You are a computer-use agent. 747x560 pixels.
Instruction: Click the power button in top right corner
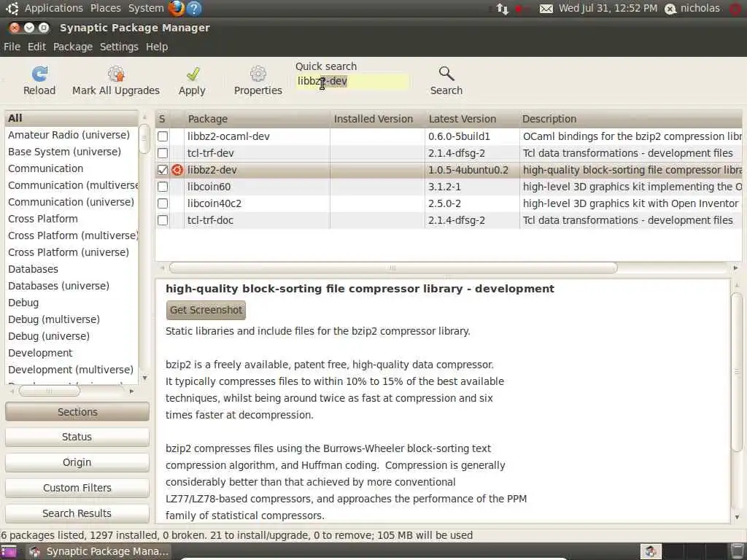[x=737, y=9]
